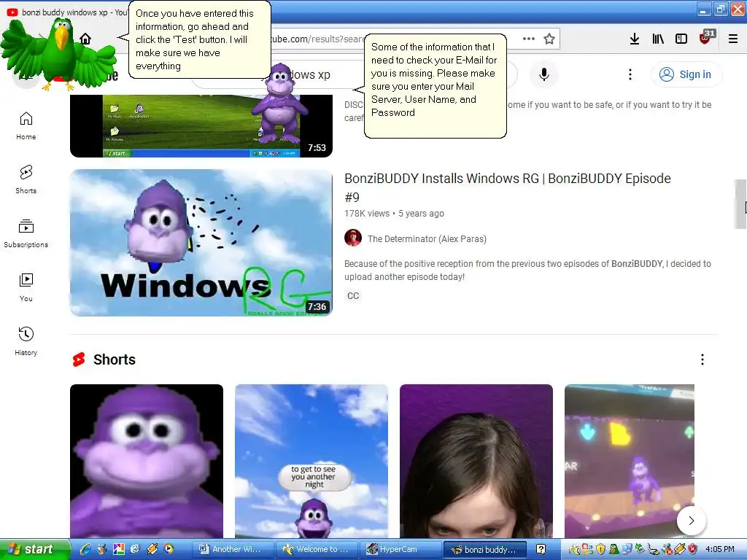Bookmark this page with the star icon
Screen dimensions: 747x560
pyautogui.click(x=549, y=39)
